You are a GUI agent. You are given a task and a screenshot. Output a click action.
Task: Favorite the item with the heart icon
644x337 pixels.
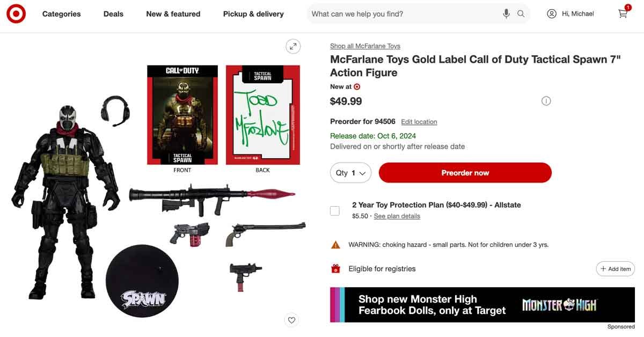point(291,320)
